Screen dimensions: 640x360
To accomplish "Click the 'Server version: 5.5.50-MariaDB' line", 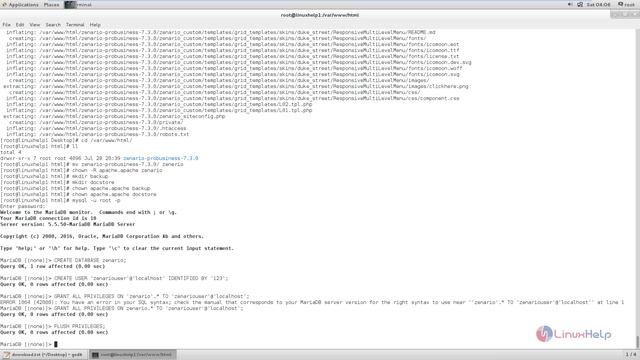I will coord(67,224).
